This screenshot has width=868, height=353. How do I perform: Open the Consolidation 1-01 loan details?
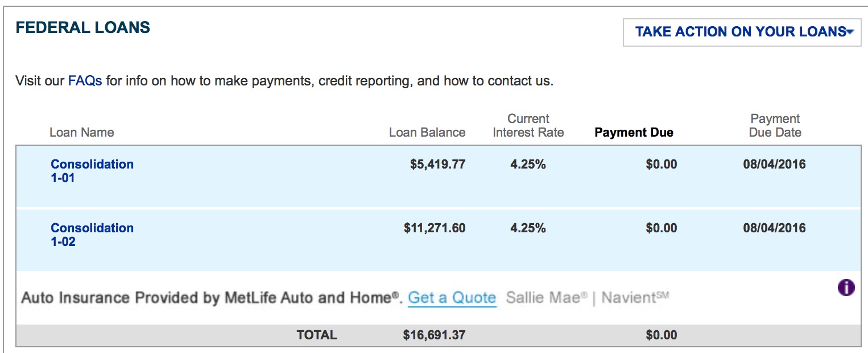click(92, 171)
